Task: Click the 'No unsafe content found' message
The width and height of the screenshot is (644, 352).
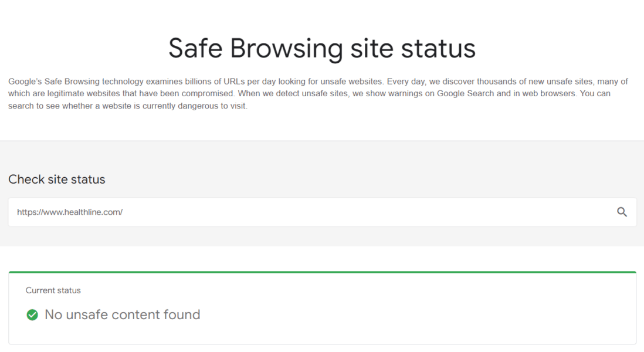Action: [x=121, y=315]
